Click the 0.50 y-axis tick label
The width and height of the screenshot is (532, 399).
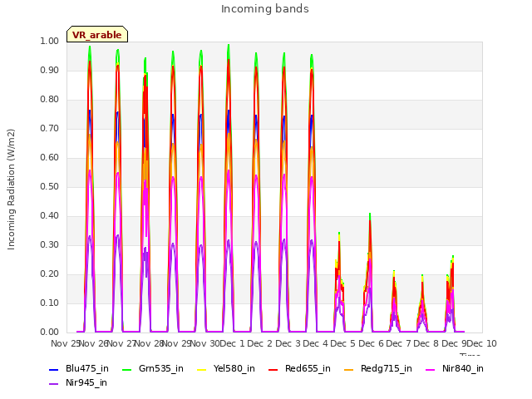[50, 186]
